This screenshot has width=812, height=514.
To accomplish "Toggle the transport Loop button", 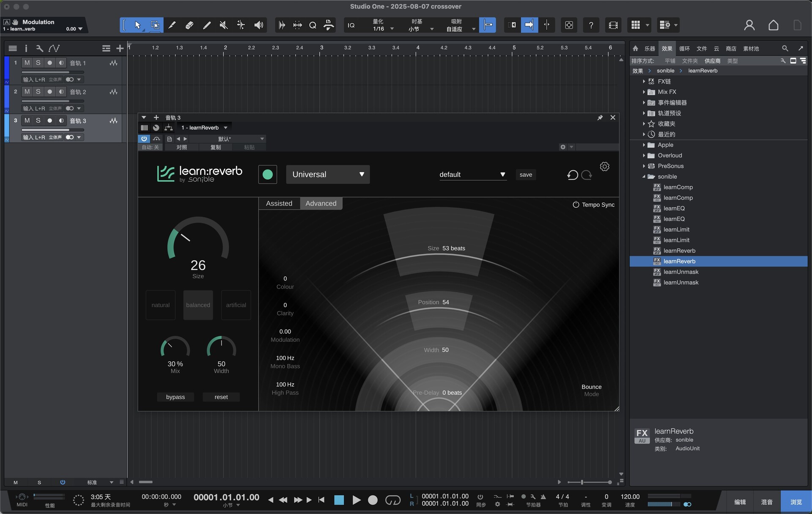I will [x=393, y=500].
